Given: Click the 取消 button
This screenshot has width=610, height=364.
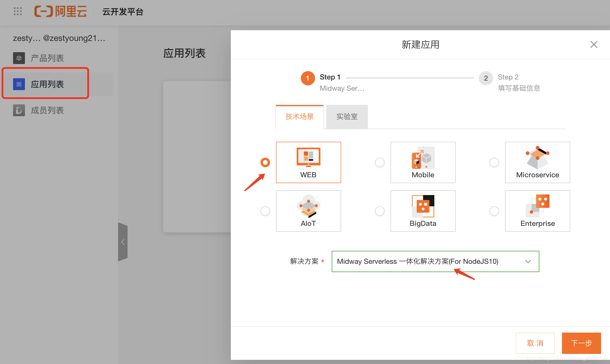Looking at the screenshot, I should coord(535,343).
